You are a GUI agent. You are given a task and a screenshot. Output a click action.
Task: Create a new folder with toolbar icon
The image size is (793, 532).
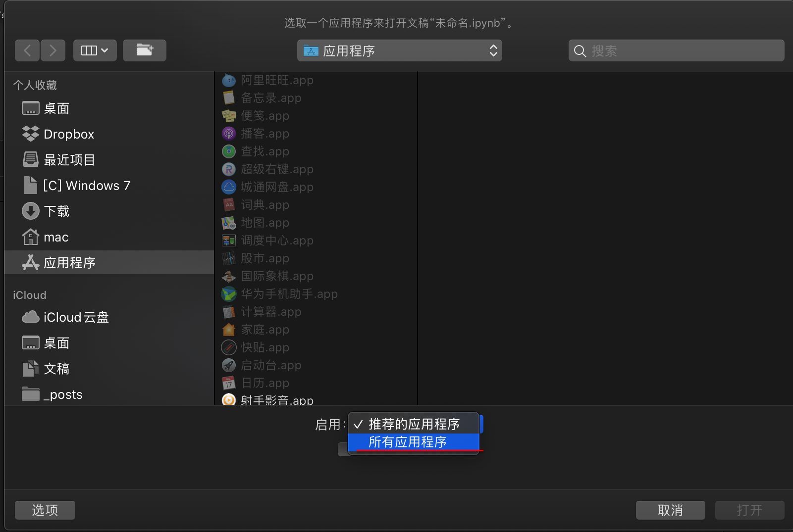(144, 50)
